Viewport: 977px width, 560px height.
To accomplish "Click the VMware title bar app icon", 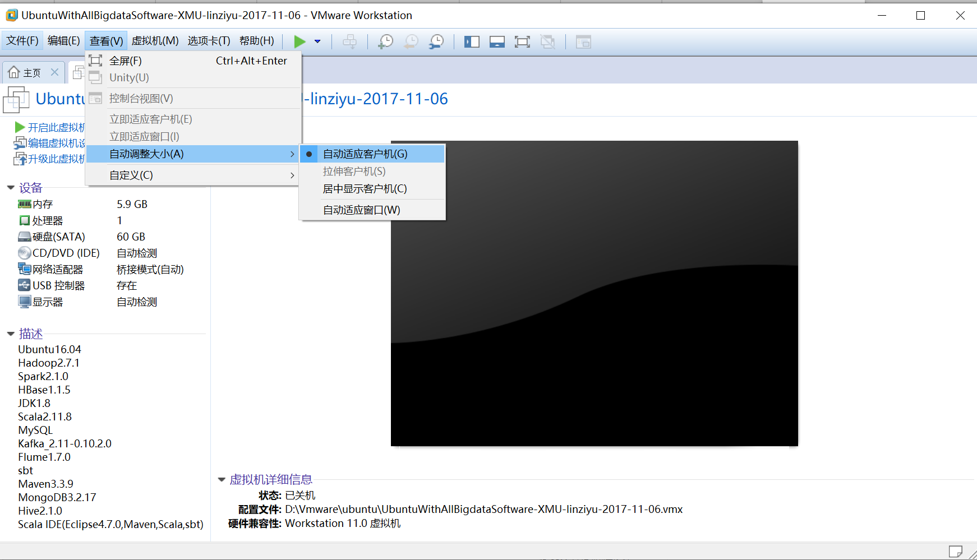I will coord(12,15).
